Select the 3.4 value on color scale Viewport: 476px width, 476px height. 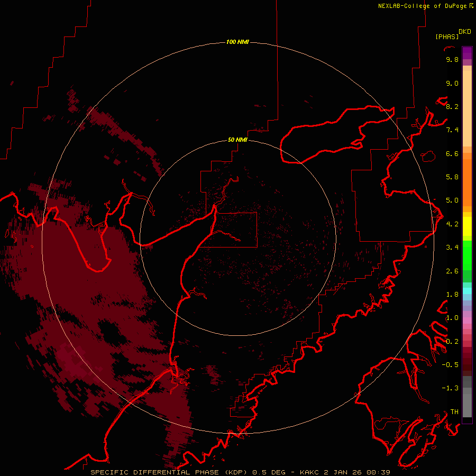click(x=452, y=248)
